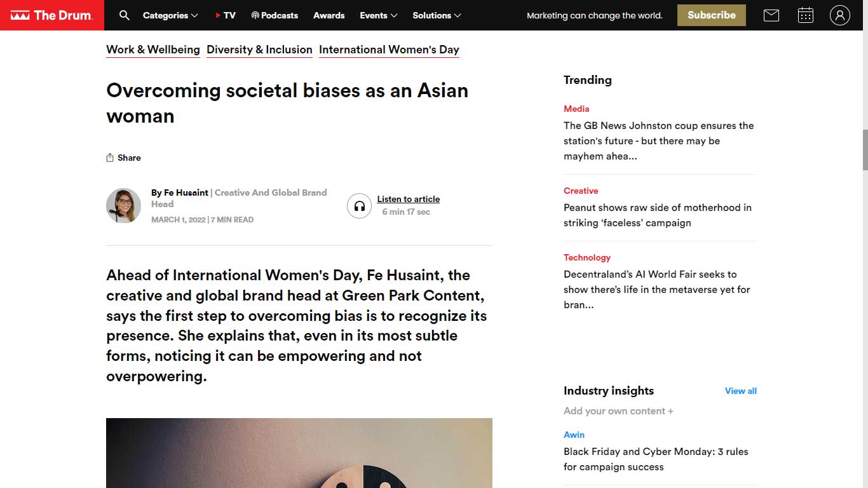Open the Technology trending category
The image size is (868, 488).
(x=587, y=257)
